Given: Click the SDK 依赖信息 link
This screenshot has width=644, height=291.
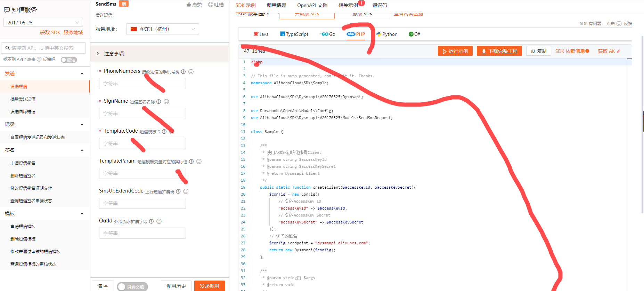Looking at the screenshot, I should coord(570,51).
